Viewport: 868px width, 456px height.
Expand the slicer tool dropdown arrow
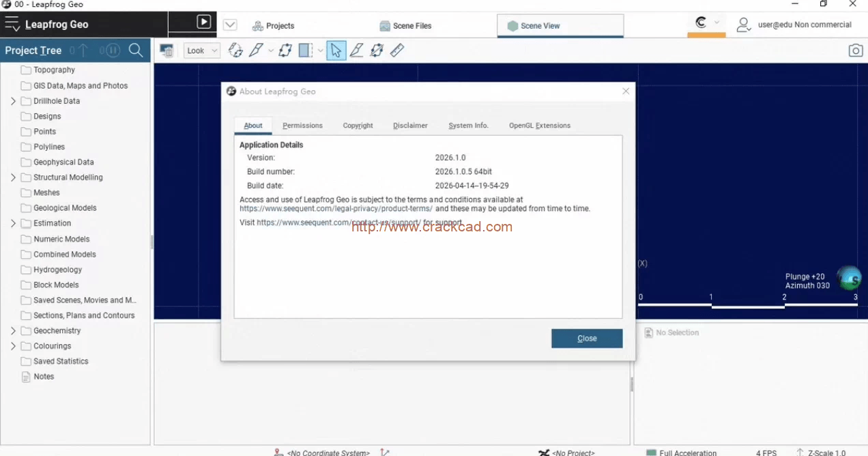(x=271, y=51)
